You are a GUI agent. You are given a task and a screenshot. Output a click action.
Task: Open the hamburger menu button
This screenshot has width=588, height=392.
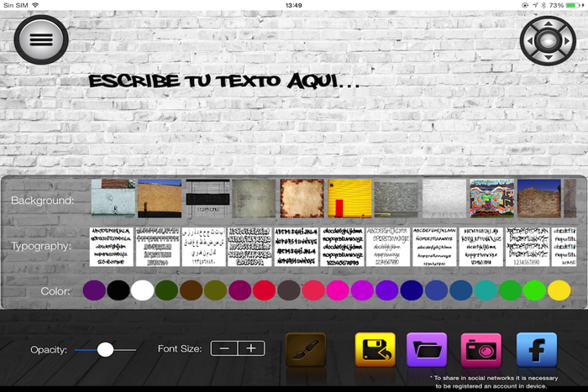point(41,39)
